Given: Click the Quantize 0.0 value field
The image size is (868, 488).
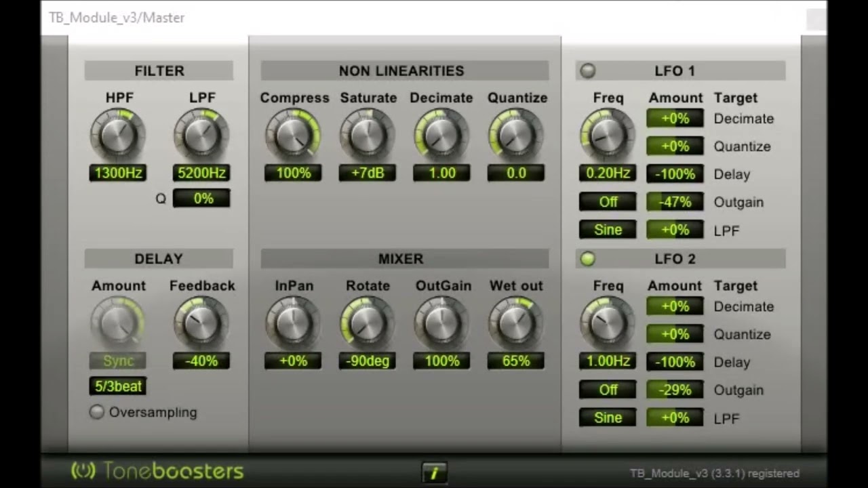Looking at the screenshot, I should (516, 173).
